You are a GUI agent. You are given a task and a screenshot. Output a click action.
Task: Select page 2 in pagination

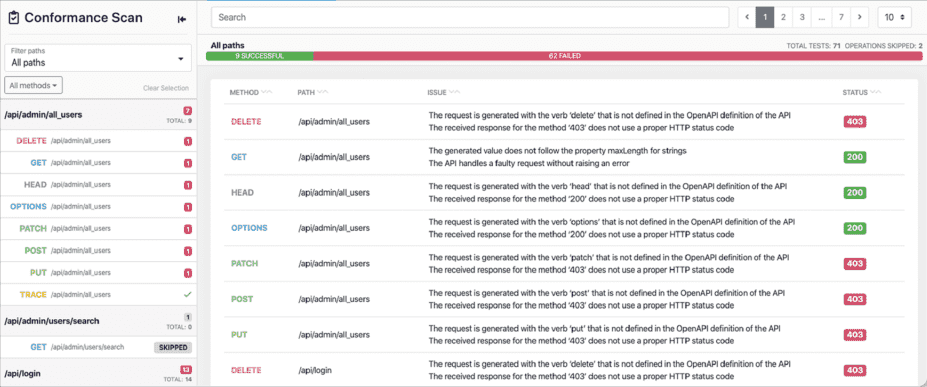783,17
